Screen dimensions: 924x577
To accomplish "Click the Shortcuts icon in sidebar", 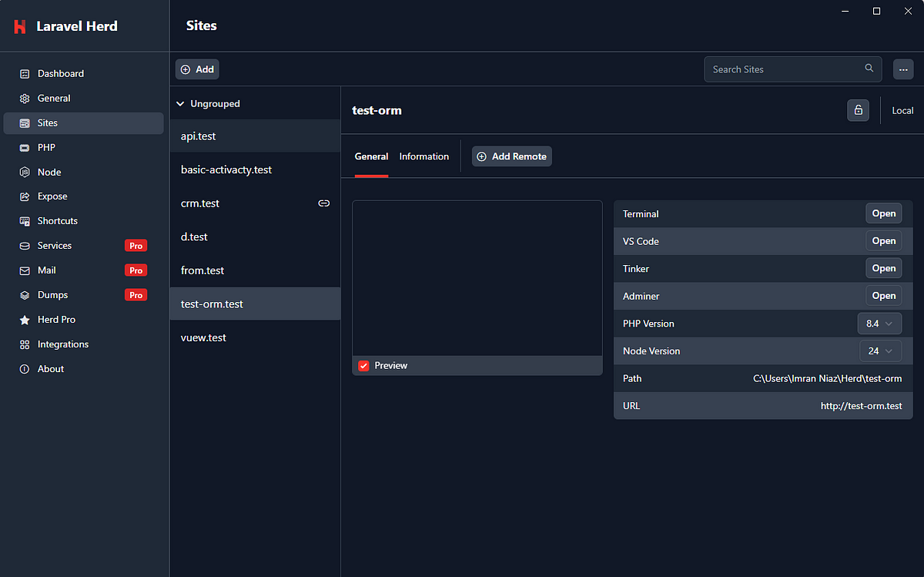I will [x=25, y=221].
